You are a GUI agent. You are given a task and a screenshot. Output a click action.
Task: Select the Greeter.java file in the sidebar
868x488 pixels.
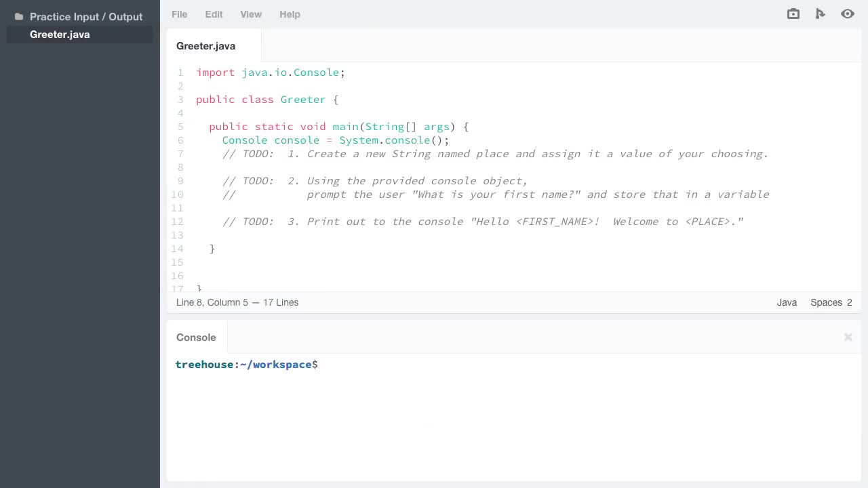coord(60,35)
